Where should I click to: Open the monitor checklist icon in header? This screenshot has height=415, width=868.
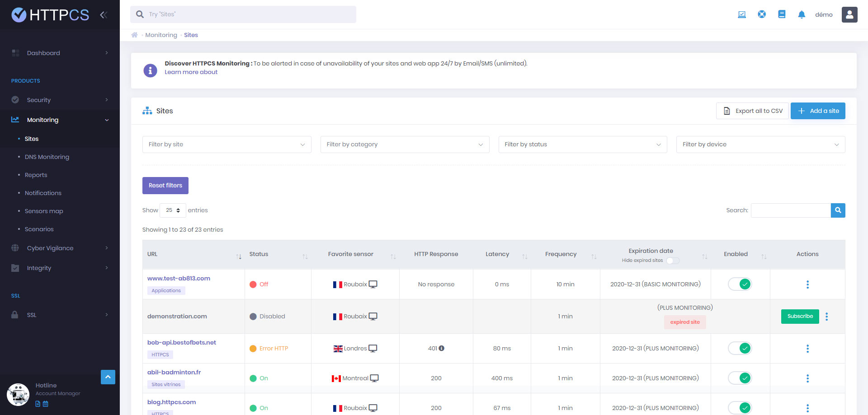click(x=742, y=14)
